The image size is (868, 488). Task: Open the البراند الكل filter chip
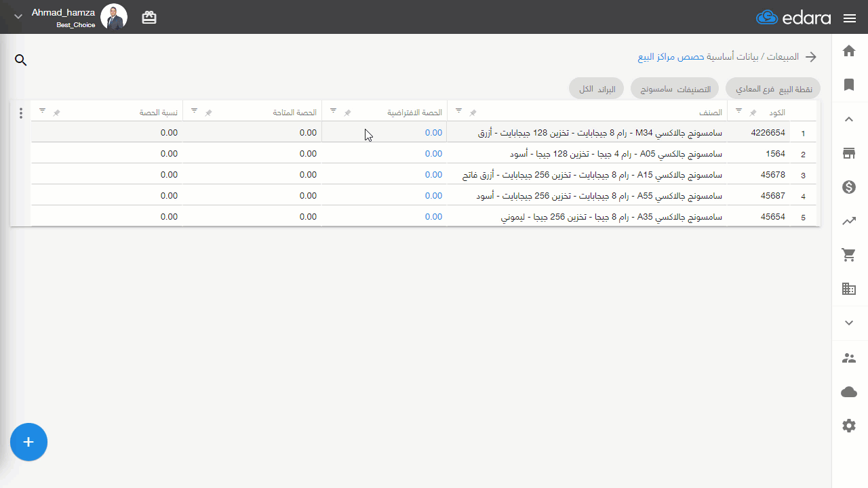pos(597,89)
